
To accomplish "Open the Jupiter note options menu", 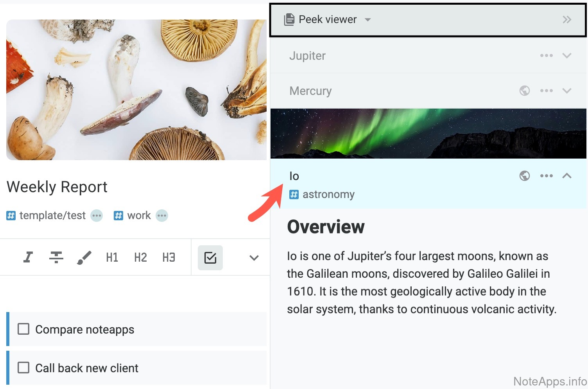I will [546, 55].
